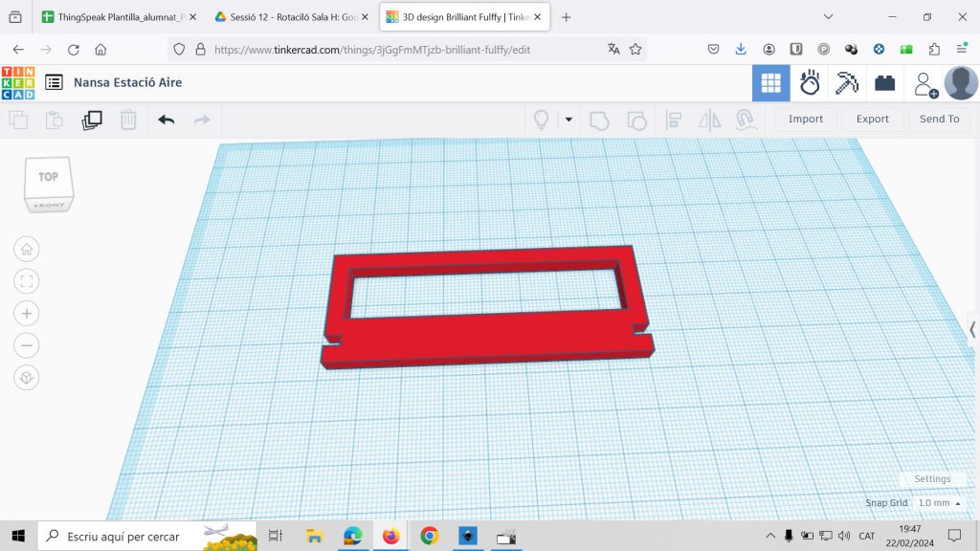This screenshot has height=551, width=980.
Task: Click the Fit all in view icon
Action: pyautogui.click(x=26, y=280)
